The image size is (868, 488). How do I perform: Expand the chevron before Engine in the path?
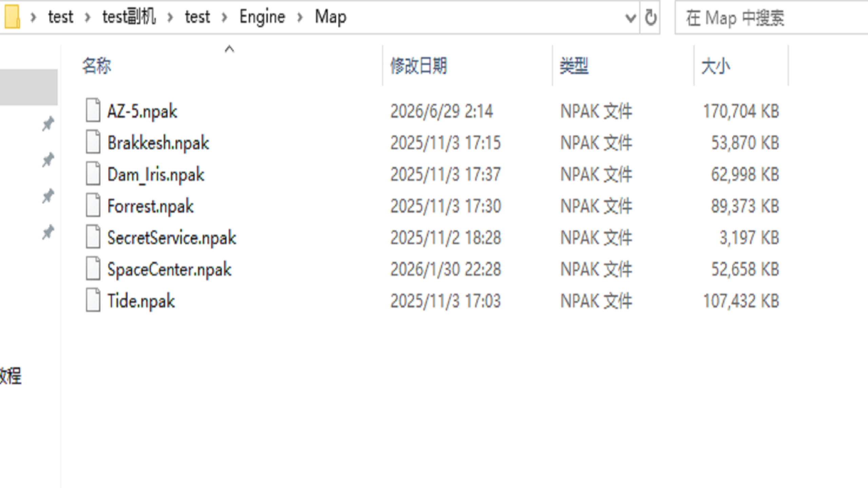tap(224, 17)
